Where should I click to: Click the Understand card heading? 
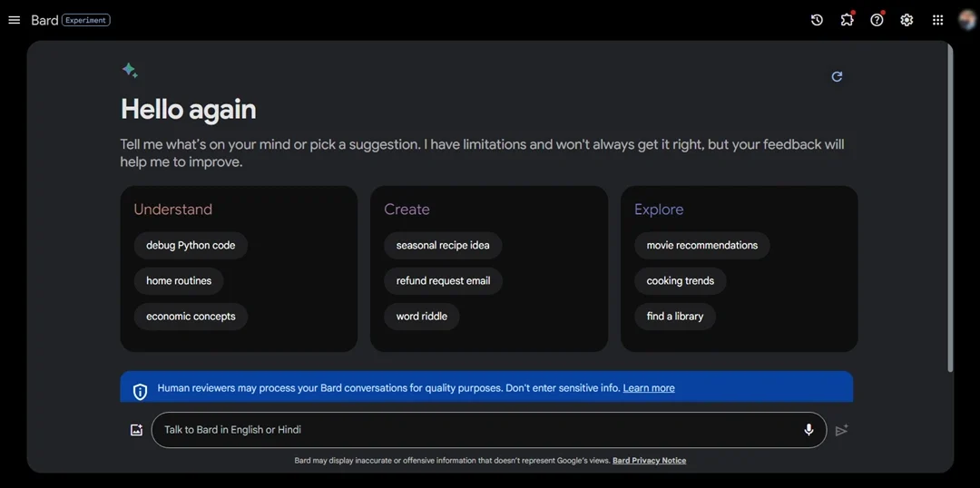coord(173,210)
